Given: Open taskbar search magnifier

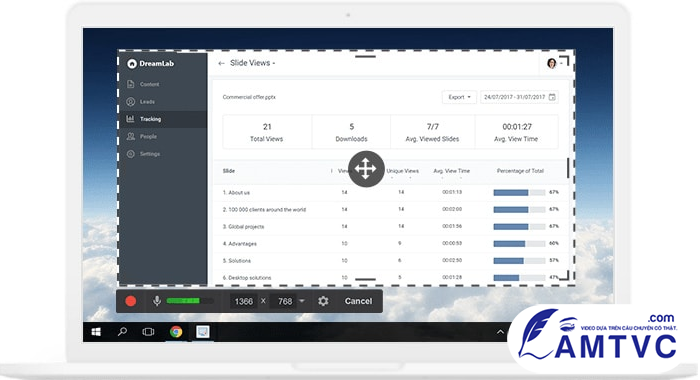Looking at the screenshot, I should pos(122,332).
